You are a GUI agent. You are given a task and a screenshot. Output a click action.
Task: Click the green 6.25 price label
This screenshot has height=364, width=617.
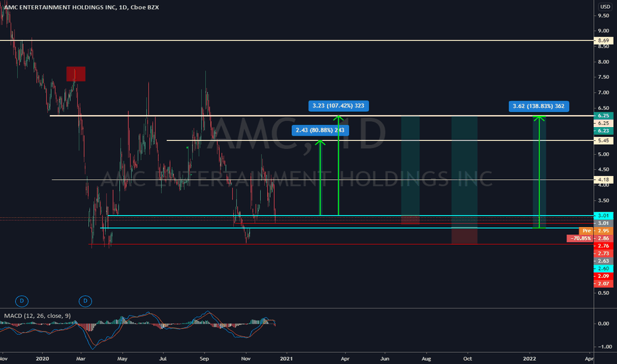(x=603, y=116)
